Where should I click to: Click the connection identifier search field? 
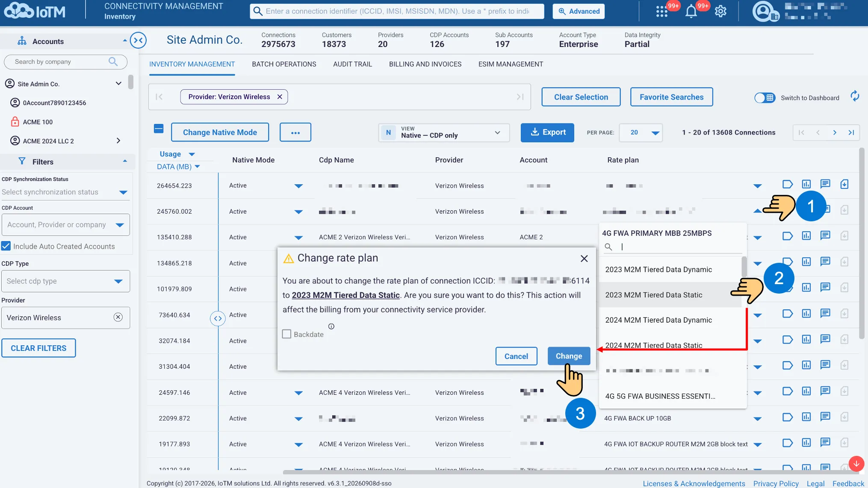397,12
